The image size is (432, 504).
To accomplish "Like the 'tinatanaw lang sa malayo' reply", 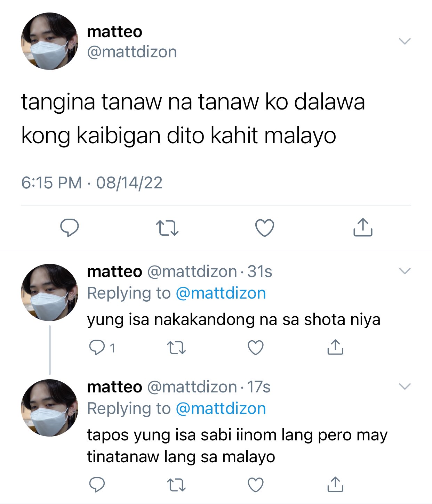I will [256, 485].
